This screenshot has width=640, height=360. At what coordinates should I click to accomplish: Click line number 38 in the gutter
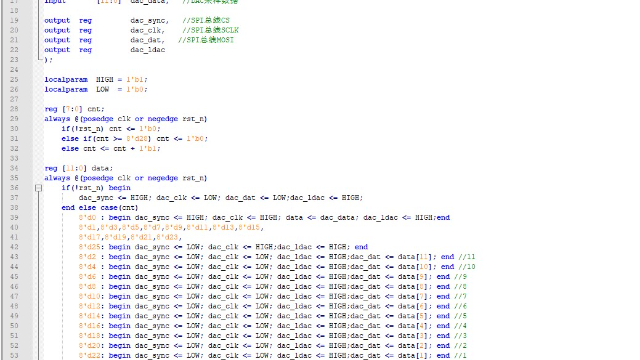tap(14, 208)
